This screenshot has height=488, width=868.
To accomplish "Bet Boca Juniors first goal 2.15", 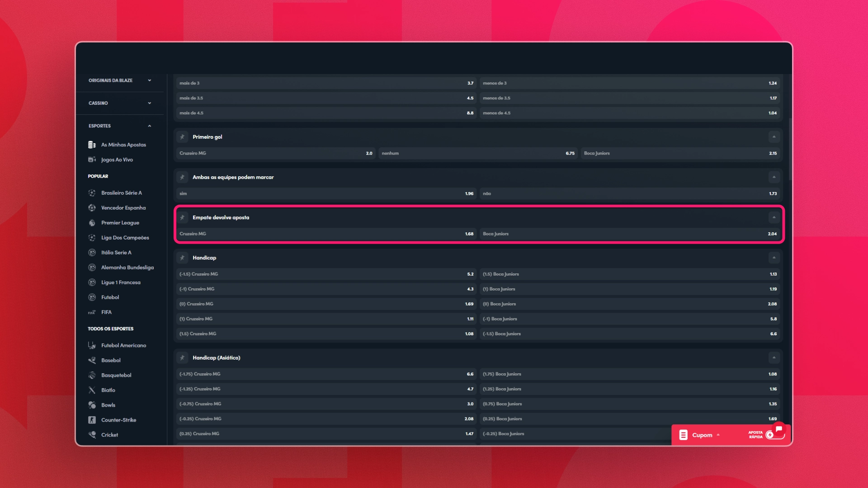I will [680, 153].
